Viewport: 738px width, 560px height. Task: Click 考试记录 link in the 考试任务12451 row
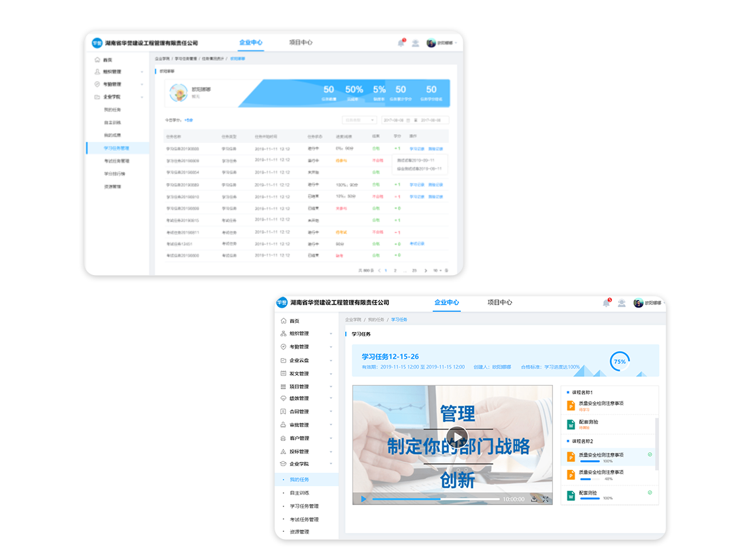point(417,244)
